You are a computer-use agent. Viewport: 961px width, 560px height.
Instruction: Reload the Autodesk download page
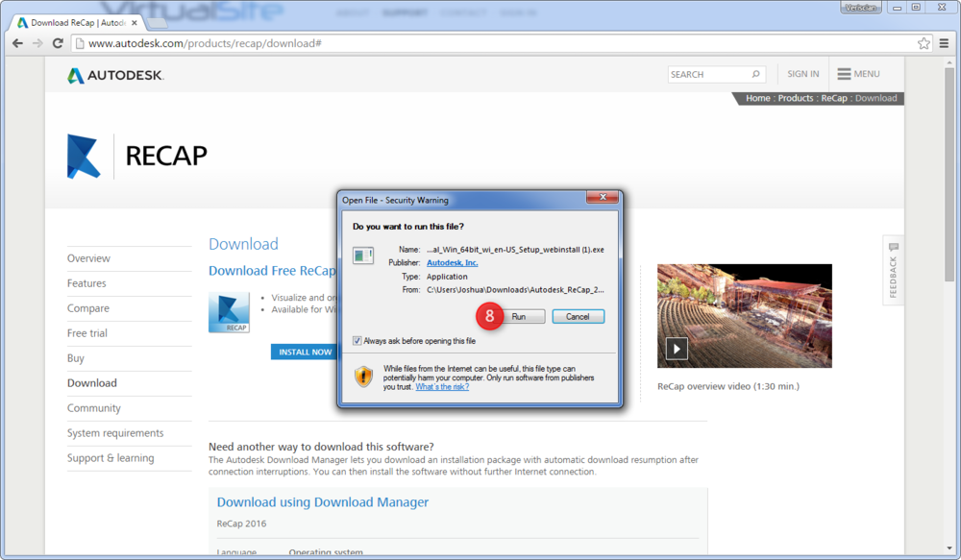pos(58,43)
